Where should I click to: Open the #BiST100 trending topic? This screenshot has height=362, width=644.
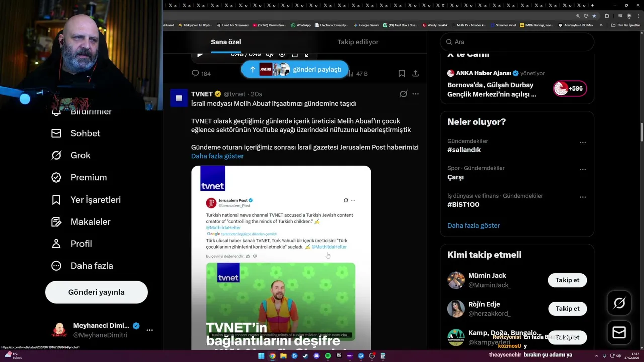coord(463,205)
